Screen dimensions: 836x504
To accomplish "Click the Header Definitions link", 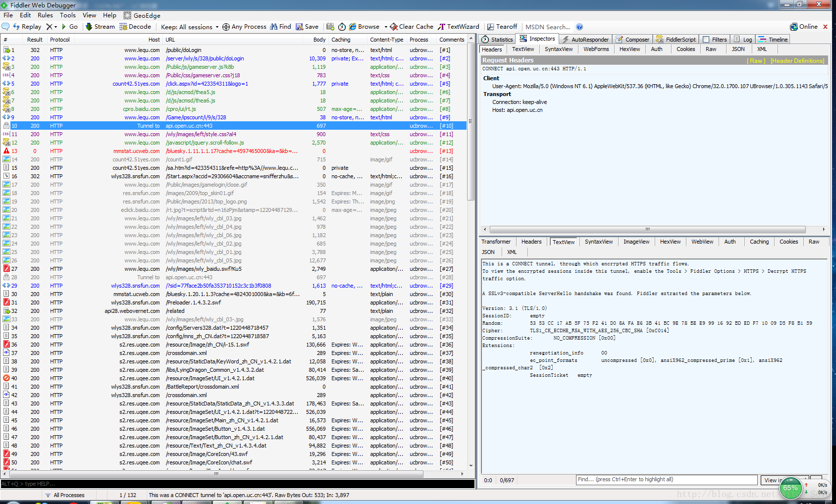I will click(x=797, y=61).
